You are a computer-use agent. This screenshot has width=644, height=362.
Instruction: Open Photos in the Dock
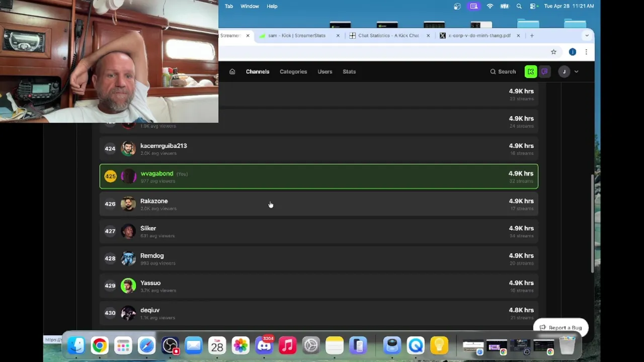(x=240, y=345)
